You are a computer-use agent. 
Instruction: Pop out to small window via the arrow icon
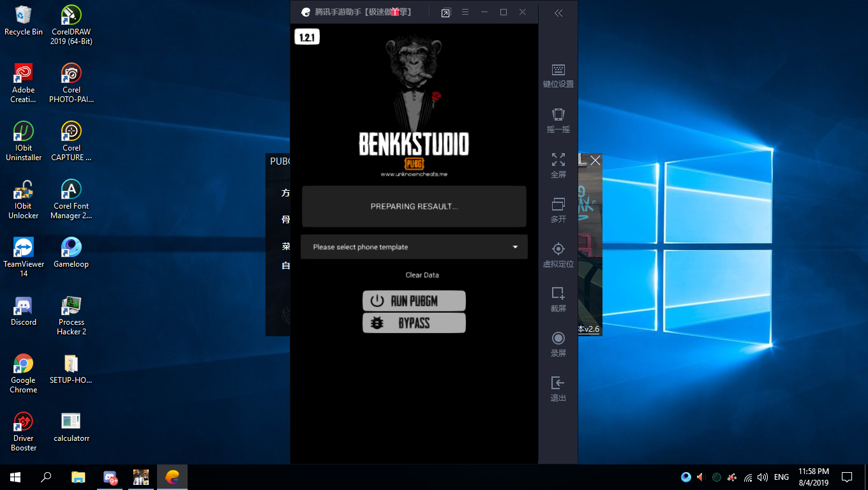pos(445,12)
